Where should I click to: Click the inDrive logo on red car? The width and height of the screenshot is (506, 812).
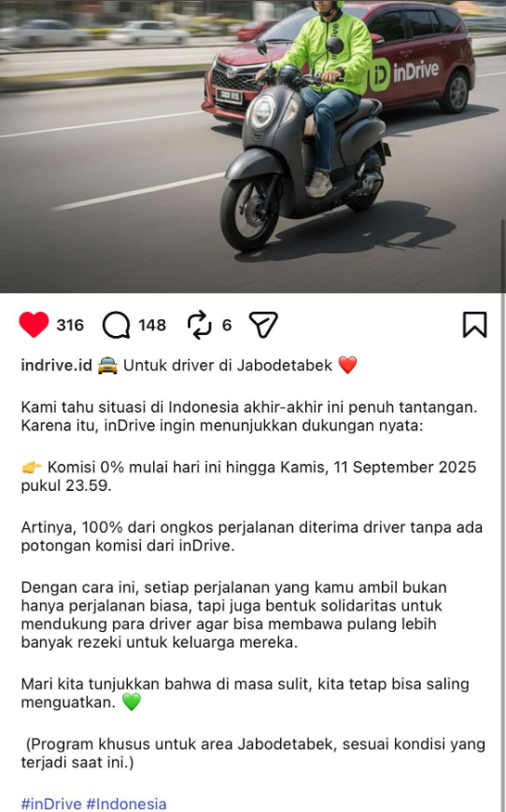pos(404,73)
